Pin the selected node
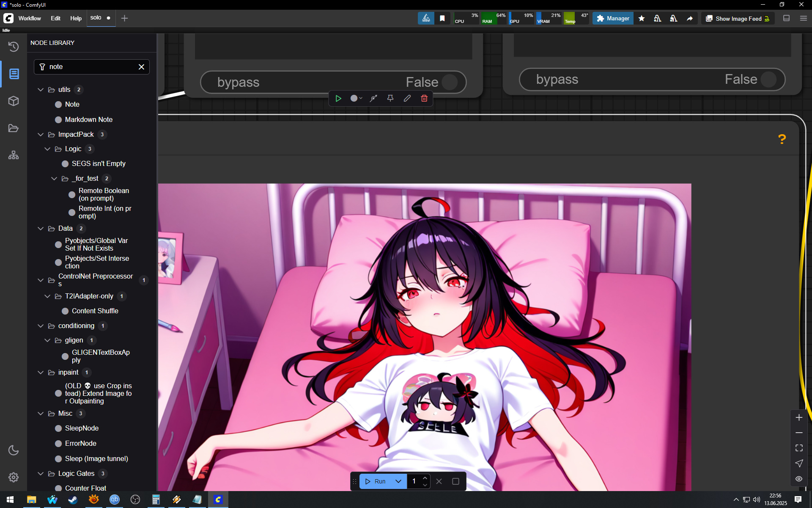 (x=390, y=98)
